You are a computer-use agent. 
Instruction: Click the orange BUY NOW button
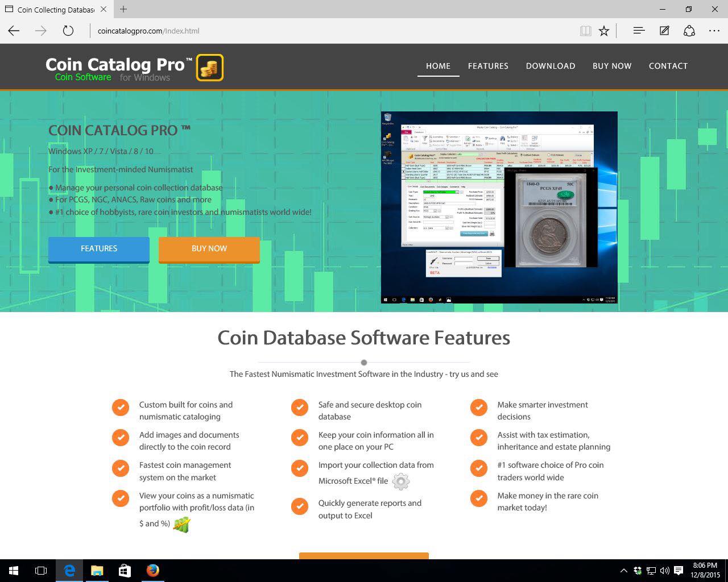click(x=209, y=250)
